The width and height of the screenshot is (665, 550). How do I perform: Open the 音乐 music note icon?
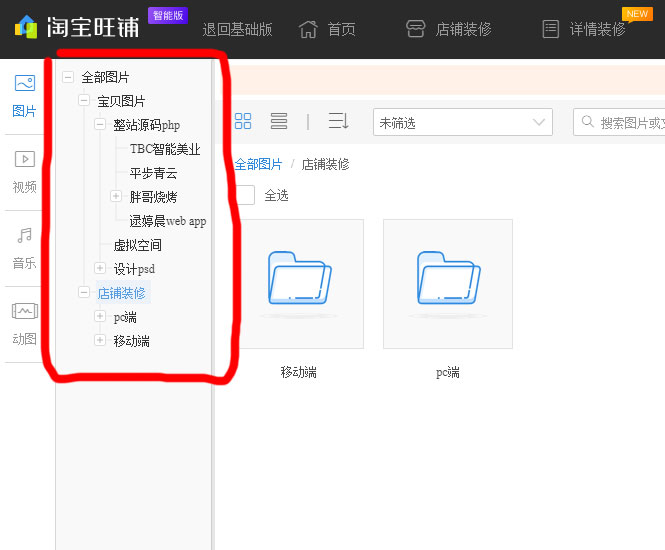pos(25,235)
